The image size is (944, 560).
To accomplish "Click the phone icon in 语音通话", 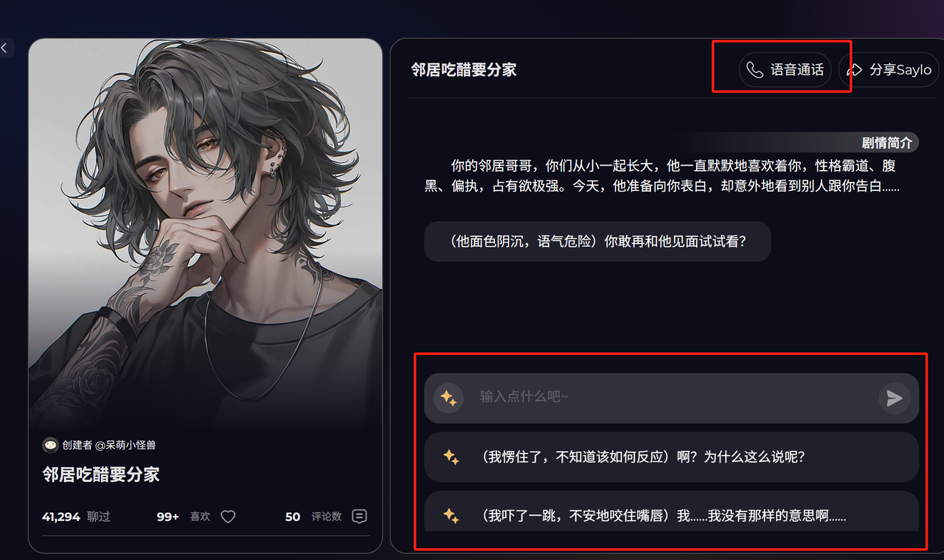I will point(754,70).
